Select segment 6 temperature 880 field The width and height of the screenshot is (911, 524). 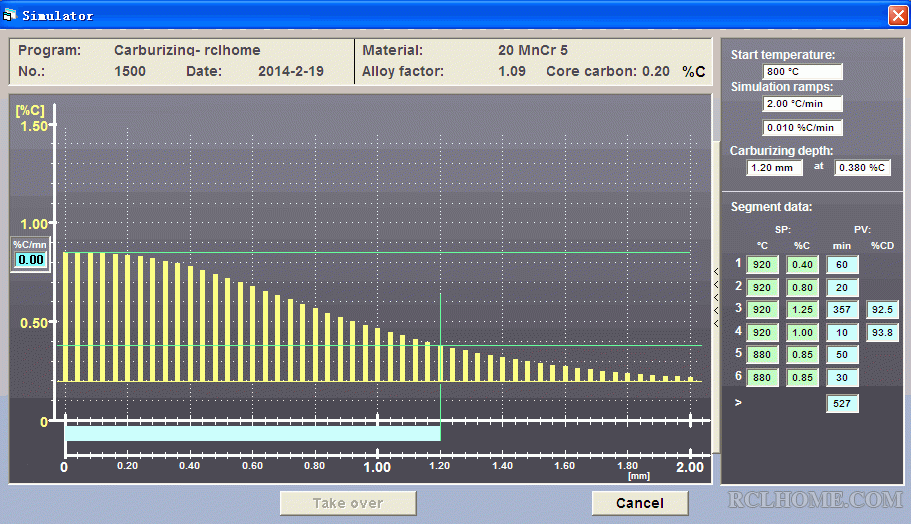point(762,378)
